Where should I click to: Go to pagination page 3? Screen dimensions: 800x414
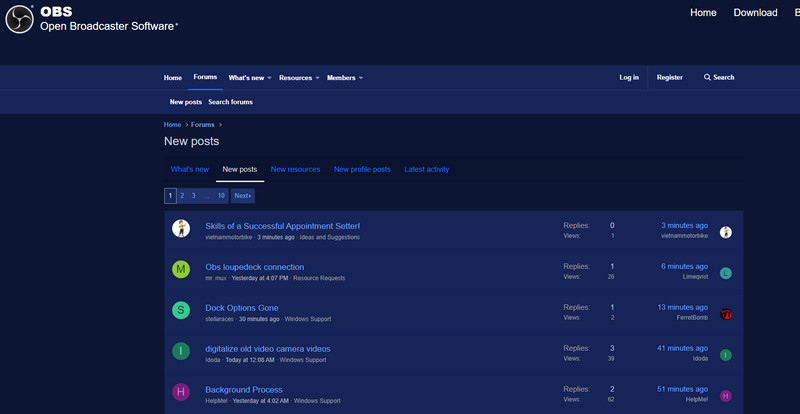click(194, 196)
